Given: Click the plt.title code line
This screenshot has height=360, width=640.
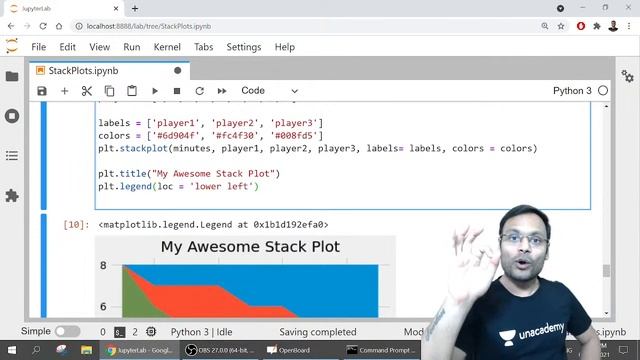Looking at the screenshot, I should tap(189, 174).
